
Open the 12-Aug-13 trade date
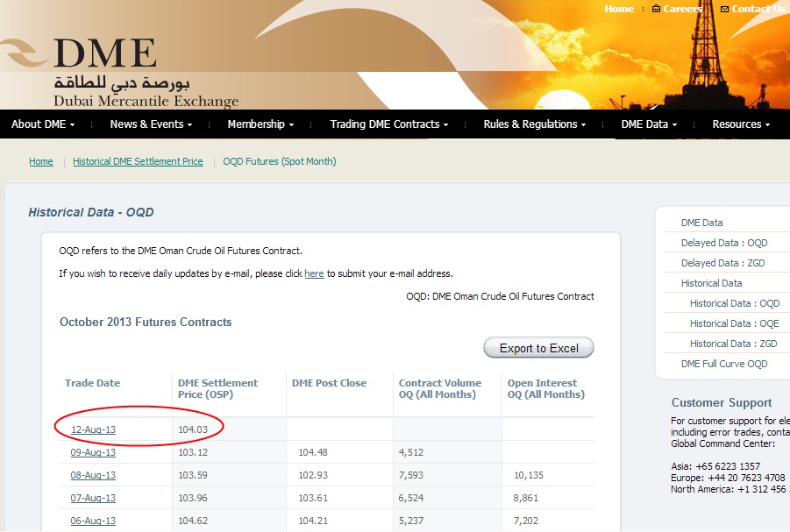93,429
